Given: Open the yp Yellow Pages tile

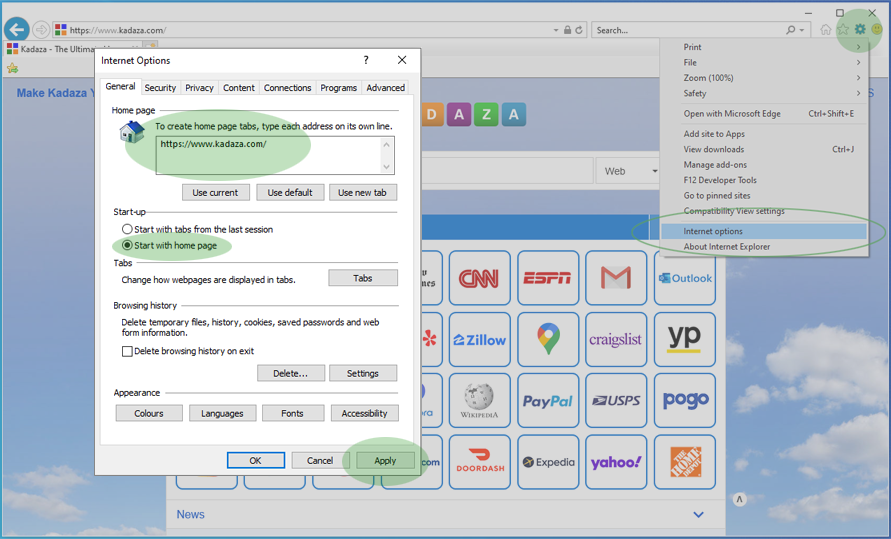Looking at the screenshot, I should [685, 340].
